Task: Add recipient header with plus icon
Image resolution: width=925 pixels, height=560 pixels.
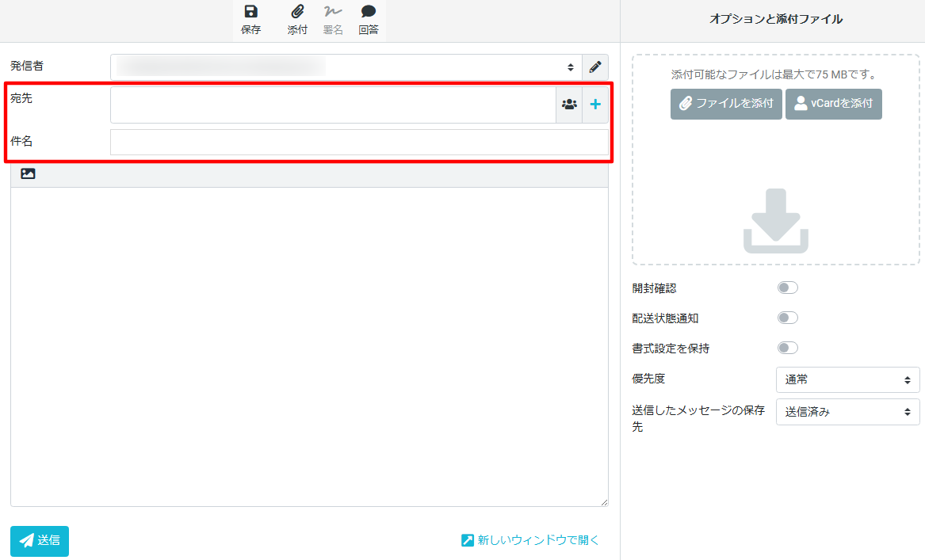Action: click(x=595, y=105)
